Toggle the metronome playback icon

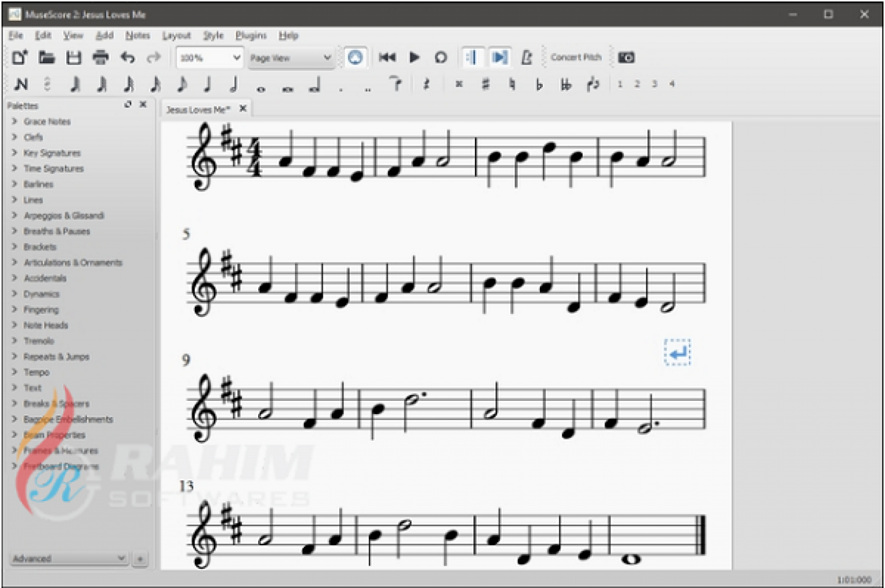526,57
